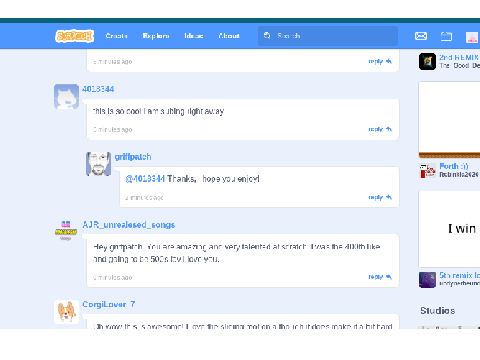Open the Explore menu item
480x360 pixels.
coord(156,36)
